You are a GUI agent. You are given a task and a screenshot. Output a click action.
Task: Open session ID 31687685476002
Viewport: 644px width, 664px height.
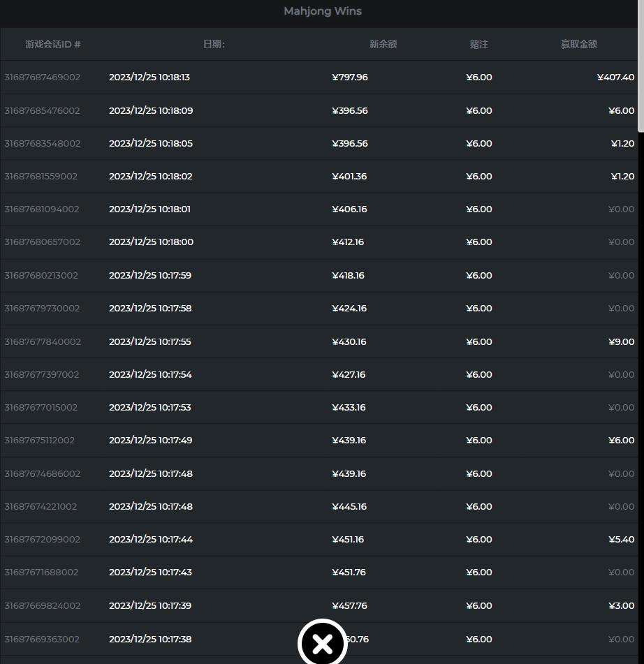coord(43,110)
